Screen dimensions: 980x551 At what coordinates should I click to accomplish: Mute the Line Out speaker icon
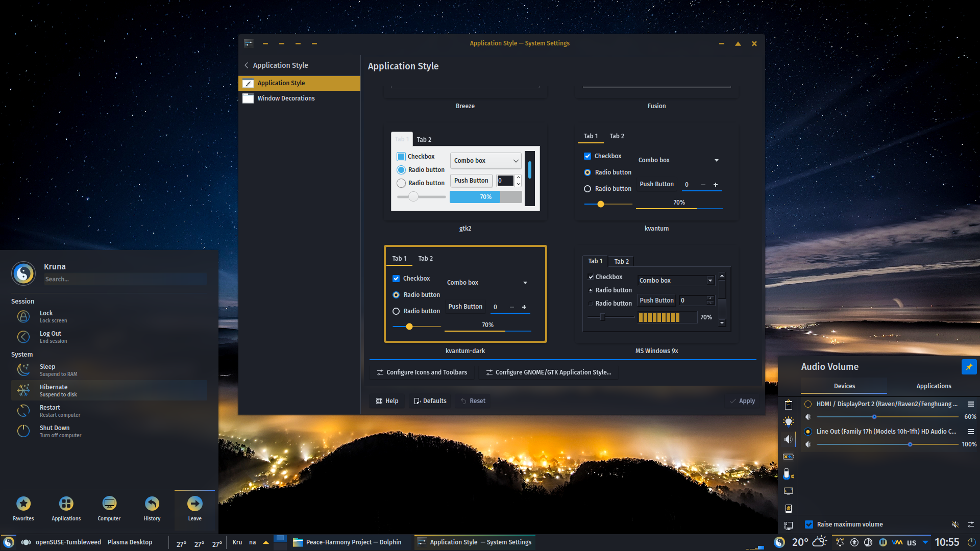[x=808, y=444]
